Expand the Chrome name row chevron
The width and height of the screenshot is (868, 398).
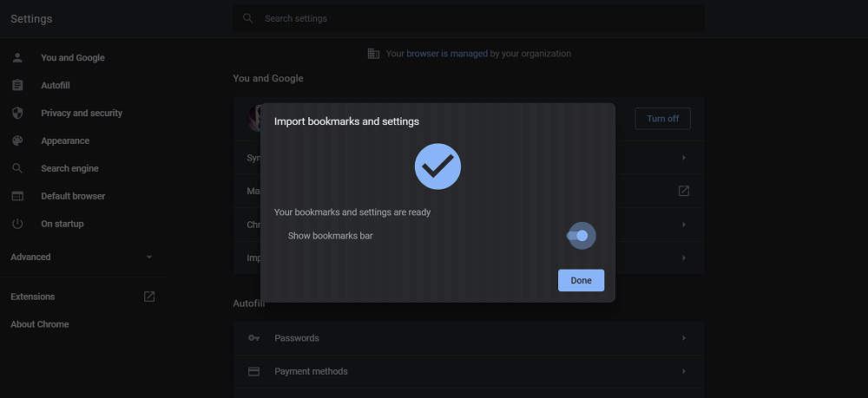[x=684, y=225]
